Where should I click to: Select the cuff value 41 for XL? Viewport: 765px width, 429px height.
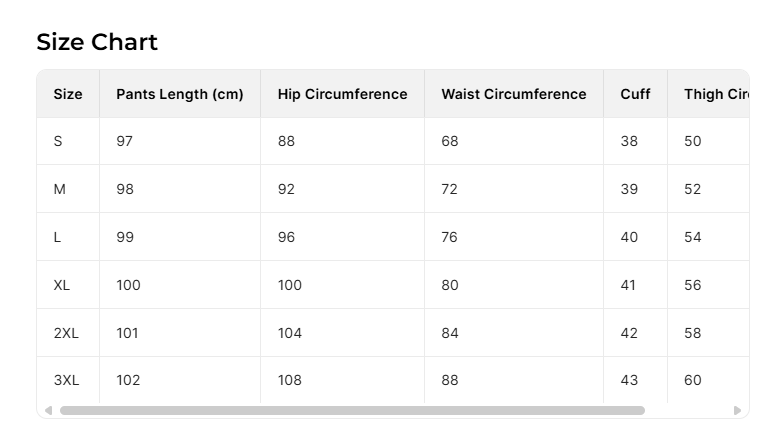(628, 285)
